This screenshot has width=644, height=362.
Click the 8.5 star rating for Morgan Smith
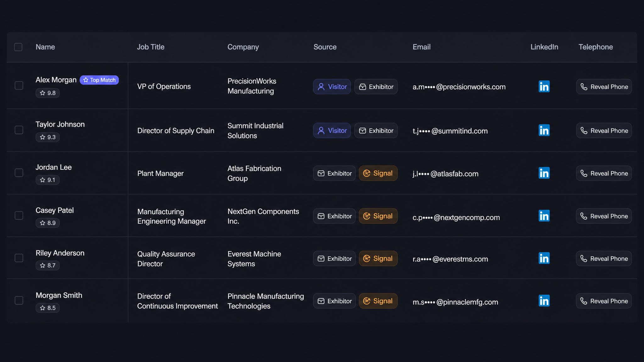47,308
